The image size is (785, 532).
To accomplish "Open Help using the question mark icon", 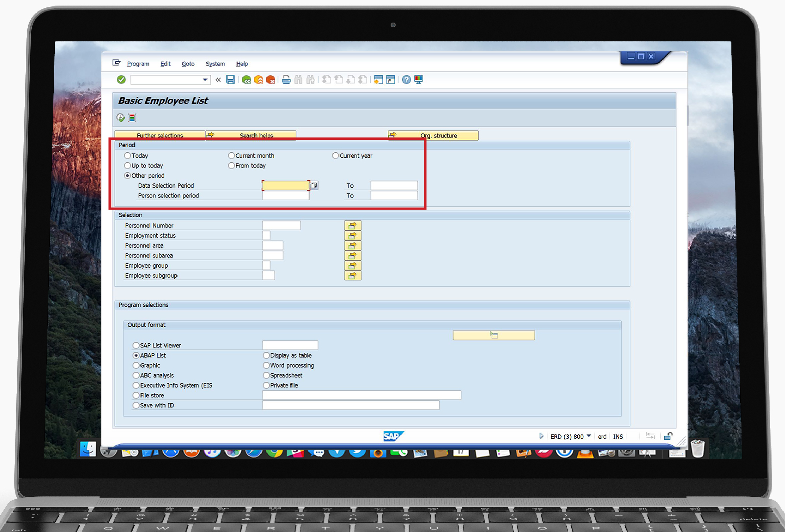I will [406, 80].
